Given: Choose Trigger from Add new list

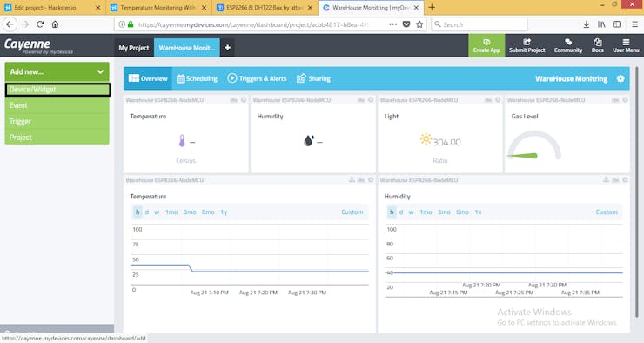Looking at the screenshot, I should point(57,121).
